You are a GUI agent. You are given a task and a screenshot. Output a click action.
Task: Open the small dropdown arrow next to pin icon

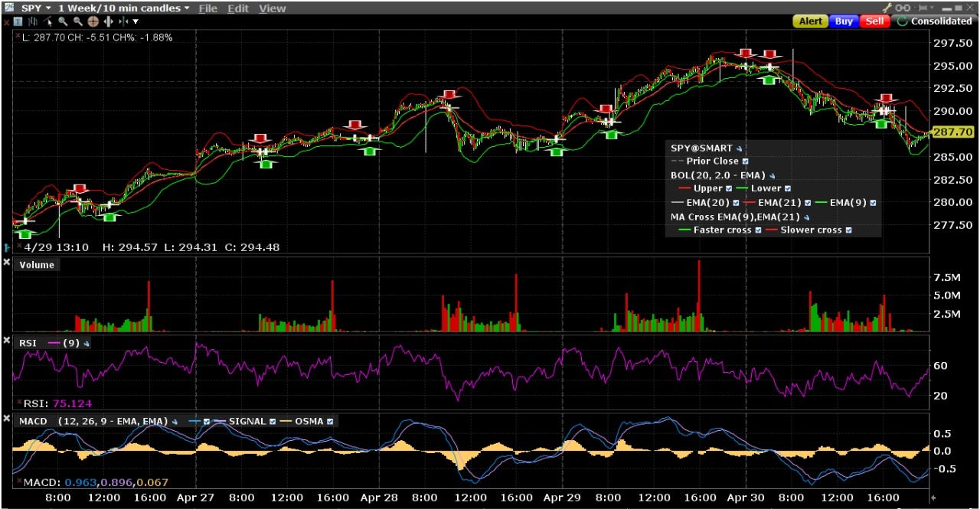932,8
